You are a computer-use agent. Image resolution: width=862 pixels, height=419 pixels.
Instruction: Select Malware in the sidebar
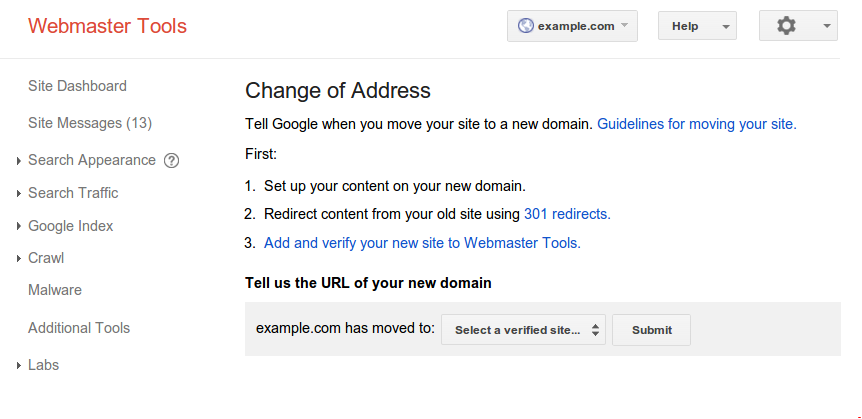[x=54, y=290]
